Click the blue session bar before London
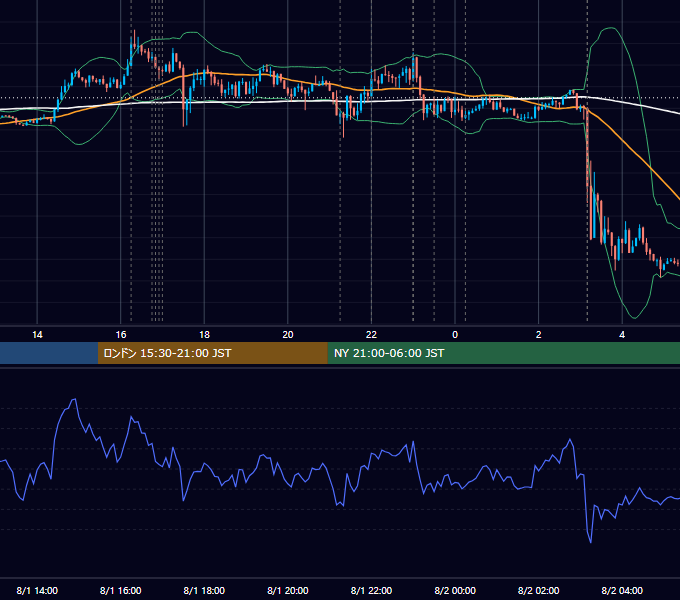Viewport: 680px width, 600px height. point(49,353)
